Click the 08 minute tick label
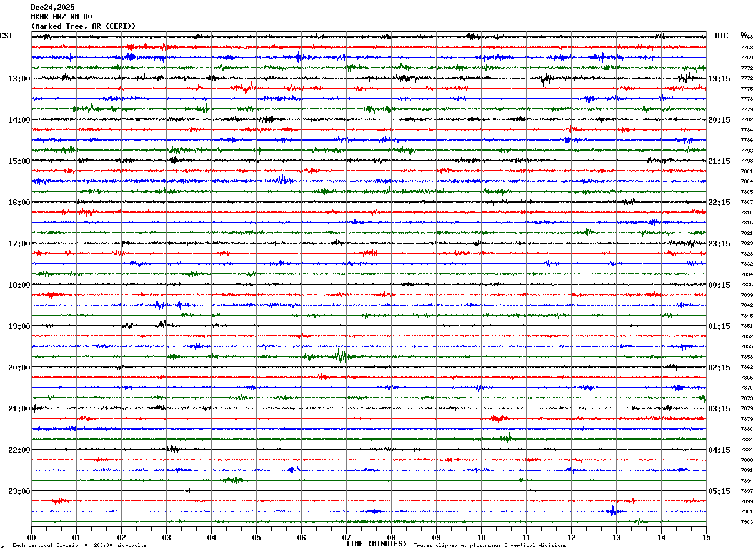 coord(391,538)
